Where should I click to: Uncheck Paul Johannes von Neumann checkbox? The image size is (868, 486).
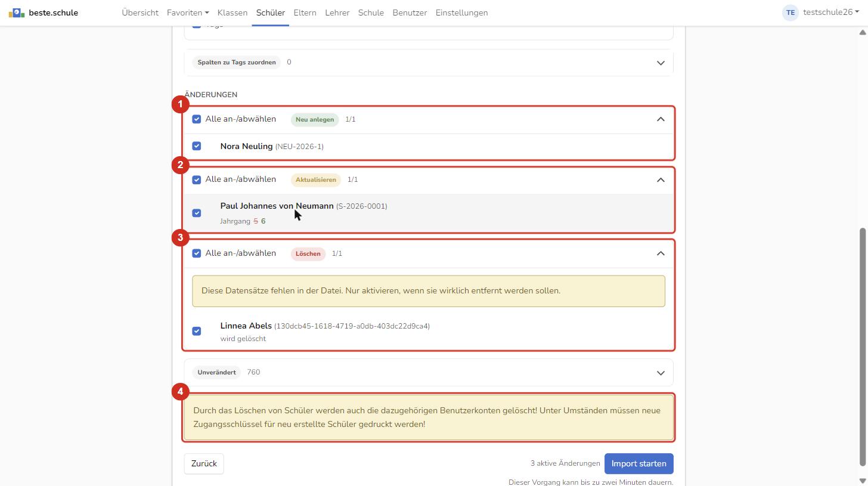click(197, 213)
